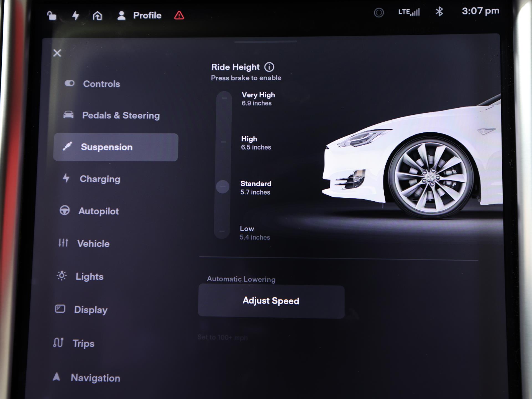
Task: Tap the charging lightning bolt icon at top
Action: (x=75, y=16)
